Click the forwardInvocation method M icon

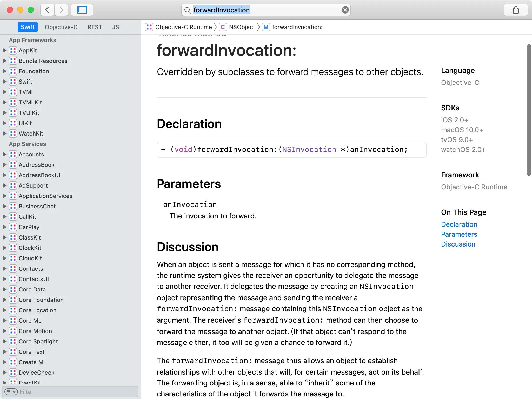266,27
